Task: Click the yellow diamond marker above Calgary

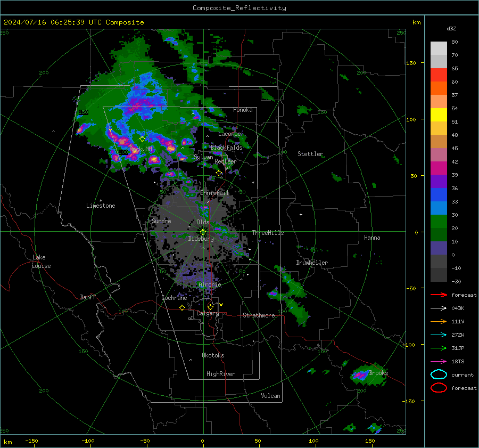Action: click(210, 307)
